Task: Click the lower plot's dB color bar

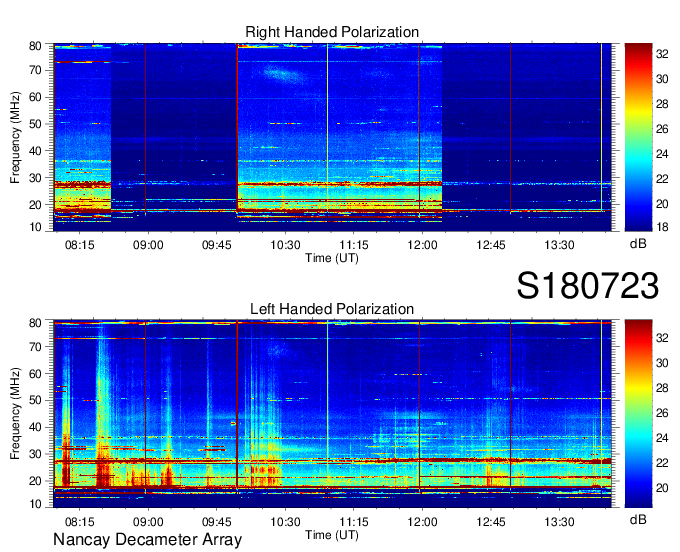Action: 638,414
